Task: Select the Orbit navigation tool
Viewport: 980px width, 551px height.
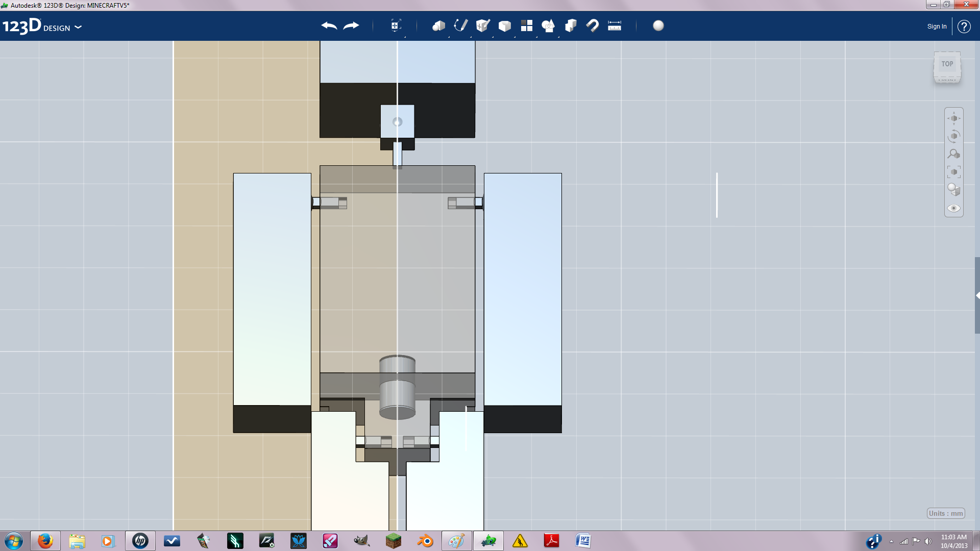Action: pos(954,136)
